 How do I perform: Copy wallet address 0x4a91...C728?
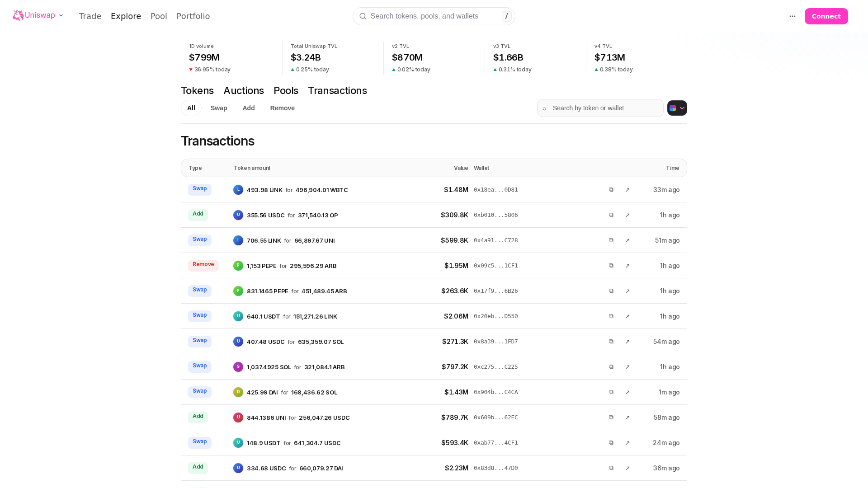click(x=611, y=240)
